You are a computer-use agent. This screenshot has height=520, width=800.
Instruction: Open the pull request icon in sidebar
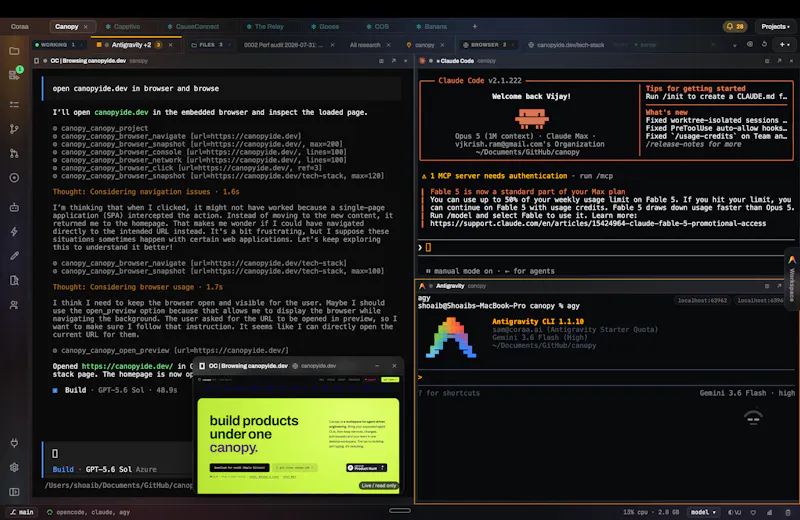(14, 154)
